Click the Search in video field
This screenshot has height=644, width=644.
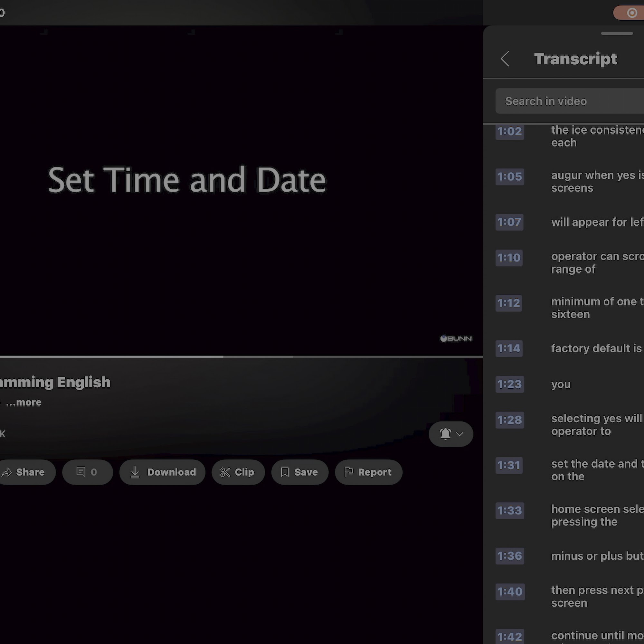(570, 101)
